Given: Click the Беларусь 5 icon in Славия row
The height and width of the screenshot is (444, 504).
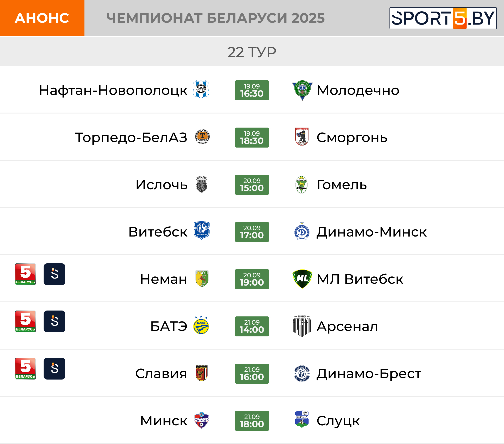Looking at the screenshot, I should [25, 369].
